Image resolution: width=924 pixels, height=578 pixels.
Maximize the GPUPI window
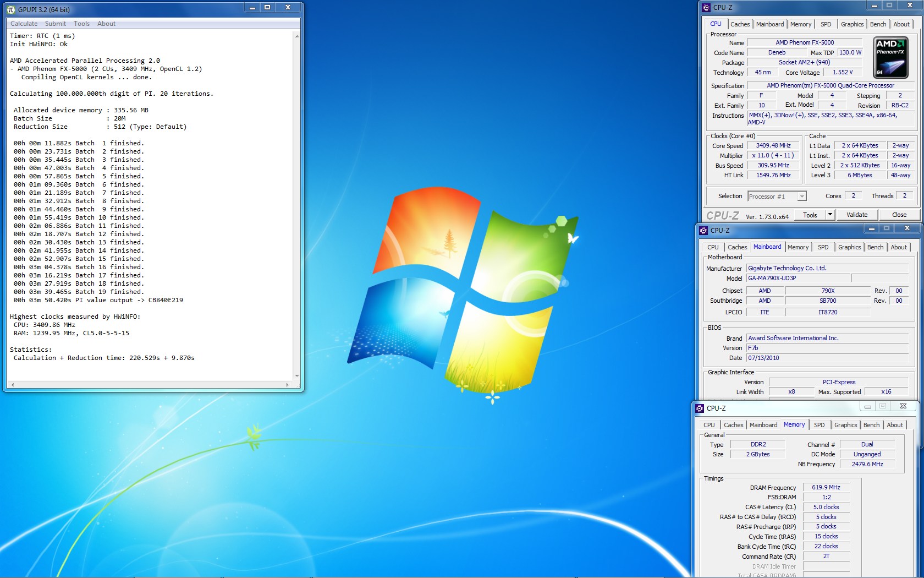[x=267, y=8]
